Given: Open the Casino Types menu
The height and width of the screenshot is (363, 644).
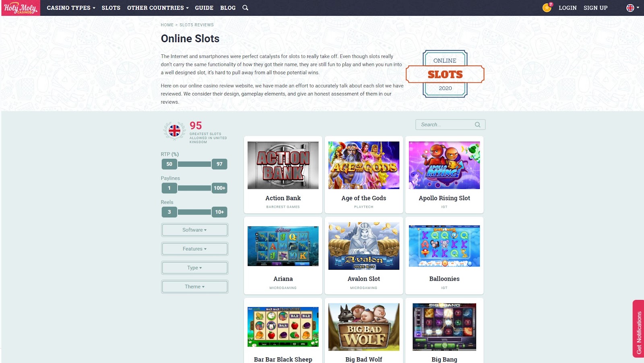Looking at the screenshot, I should click(71, 8).
